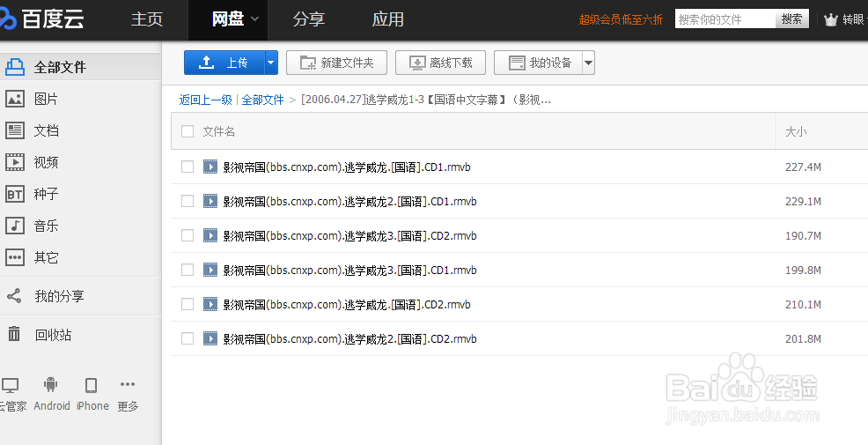
Task: Open file 影视帝国(bbs.cnxp.com).逃学威龙2.[国语].CD1.rmvb
Action: point(349,201)
